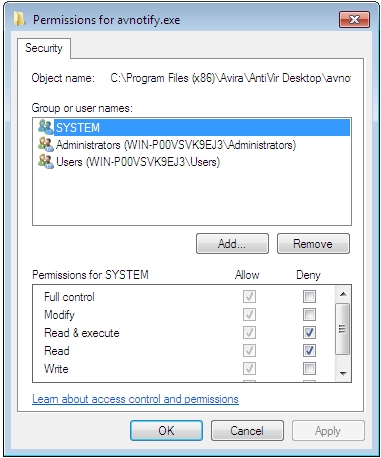Uncheck Deny for Read

[309, 350]
